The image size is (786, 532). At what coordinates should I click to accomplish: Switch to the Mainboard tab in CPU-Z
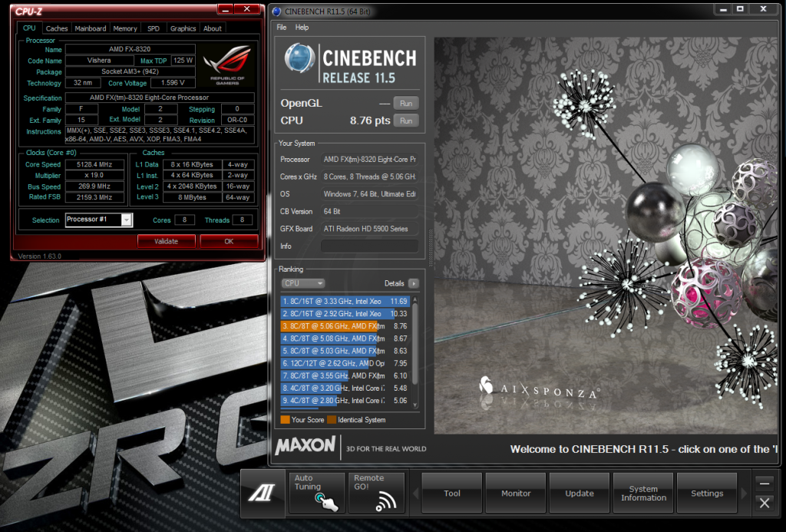click(91, 28)
